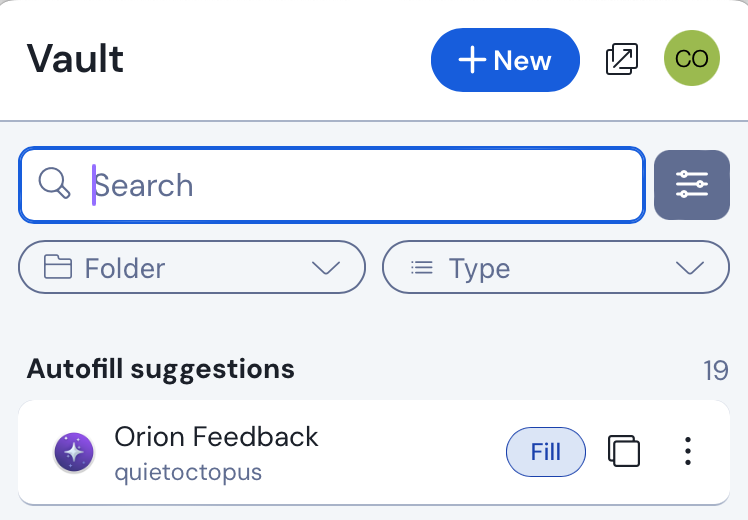Click the magnifying glass search icon
This screenshot has width=748, height=520.
click(54, 184)
